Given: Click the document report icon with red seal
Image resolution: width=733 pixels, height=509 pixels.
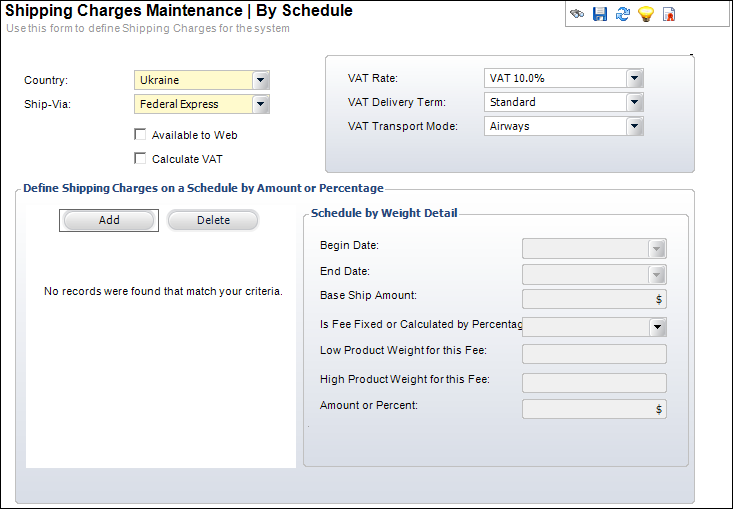Looking at the screenshot, I should pos(669,15).
